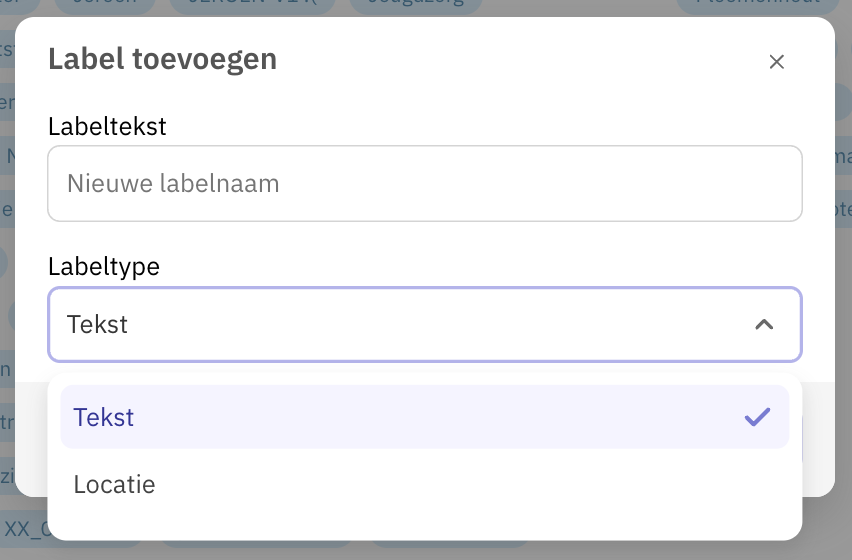This screenshot has height=560, width=852.
Task: Focus the Nieuwe labelnaam input field
Action: [425, 184]
